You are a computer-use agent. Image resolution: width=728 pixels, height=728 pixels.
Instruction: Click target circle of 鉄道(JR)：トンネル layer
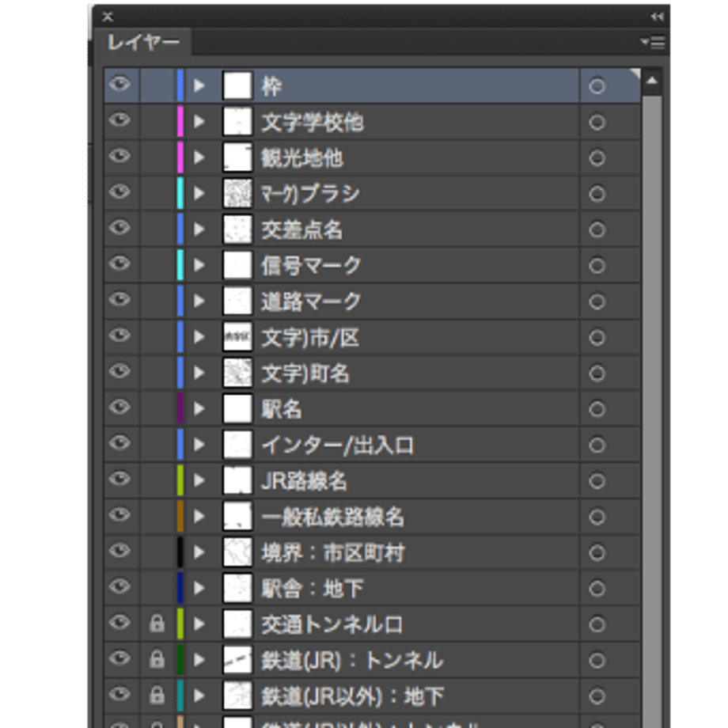point(597,661)
